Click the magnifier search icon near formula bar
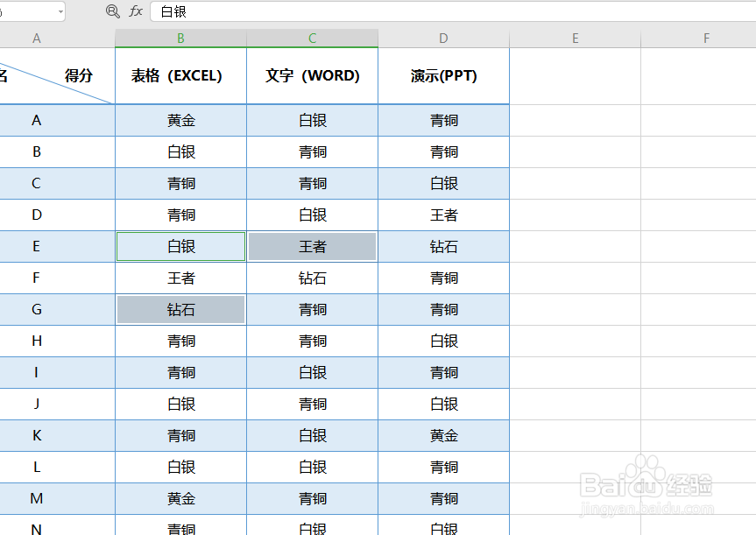 pos(111,11)
